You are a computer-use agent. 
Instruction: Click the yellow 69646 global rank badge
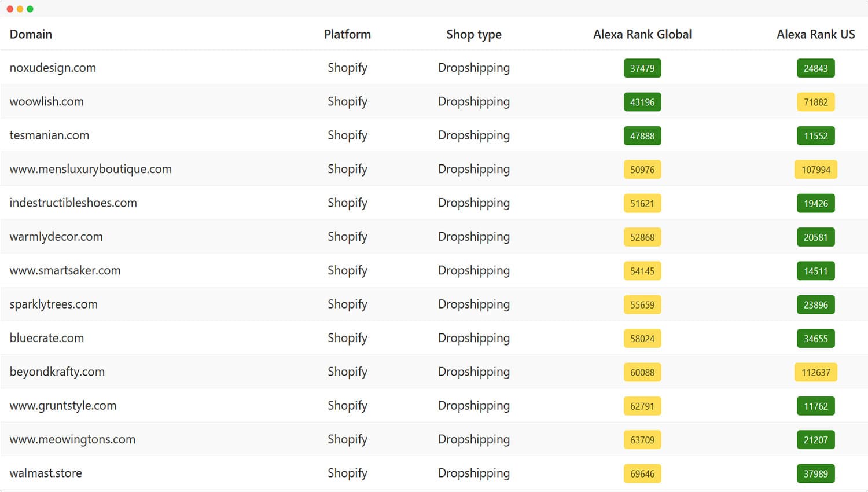(x=642, y=473)
